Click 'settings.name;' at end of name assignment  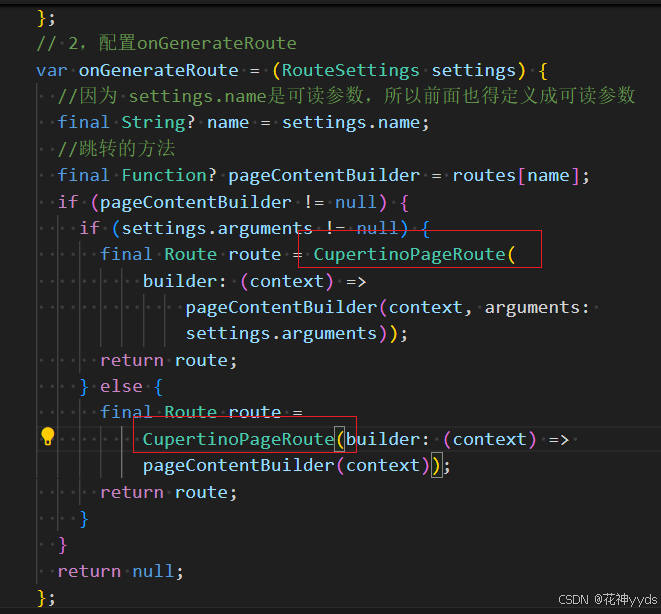click(x=356, y=123)
